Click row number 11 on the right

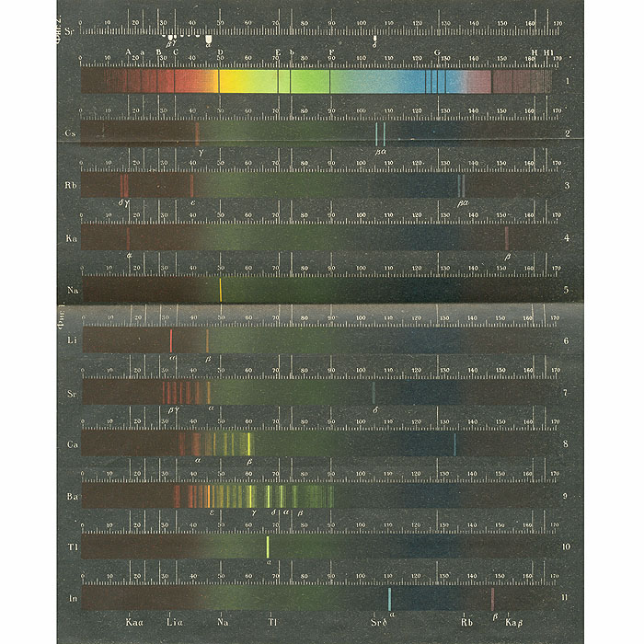[577, 598]
